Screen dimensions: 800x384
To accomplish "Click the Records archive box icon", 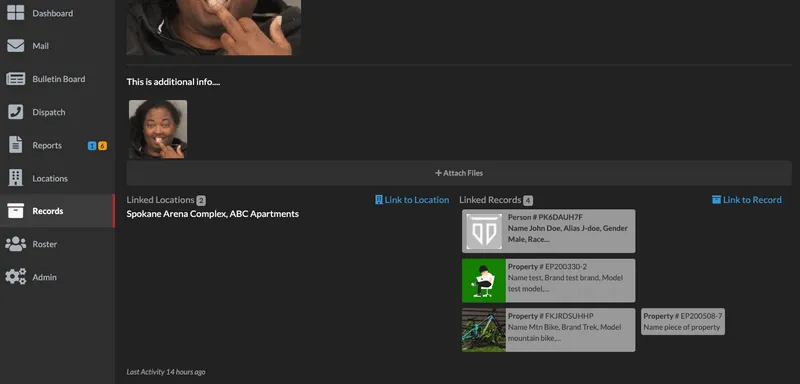I will (x=15, y=211).
